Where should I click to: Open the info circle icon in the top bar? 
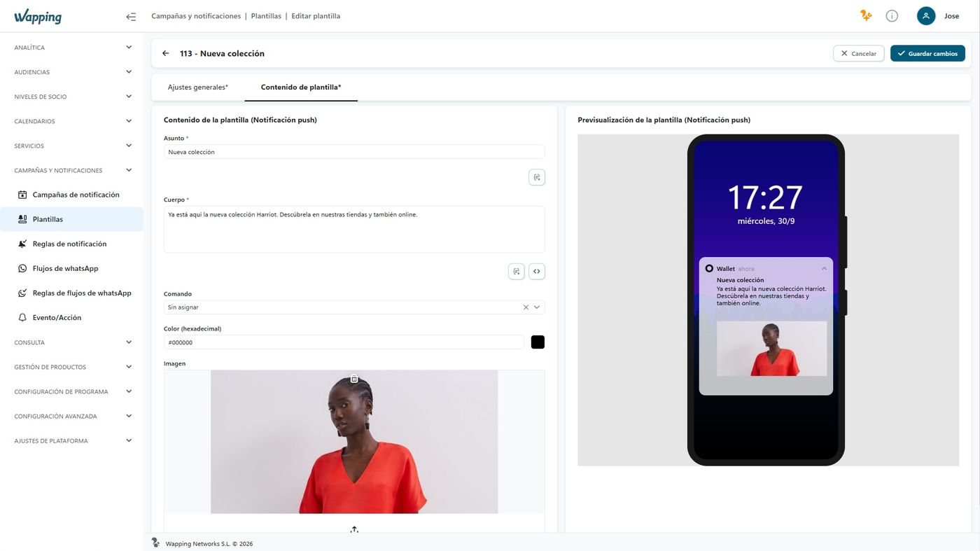(892, 15)
